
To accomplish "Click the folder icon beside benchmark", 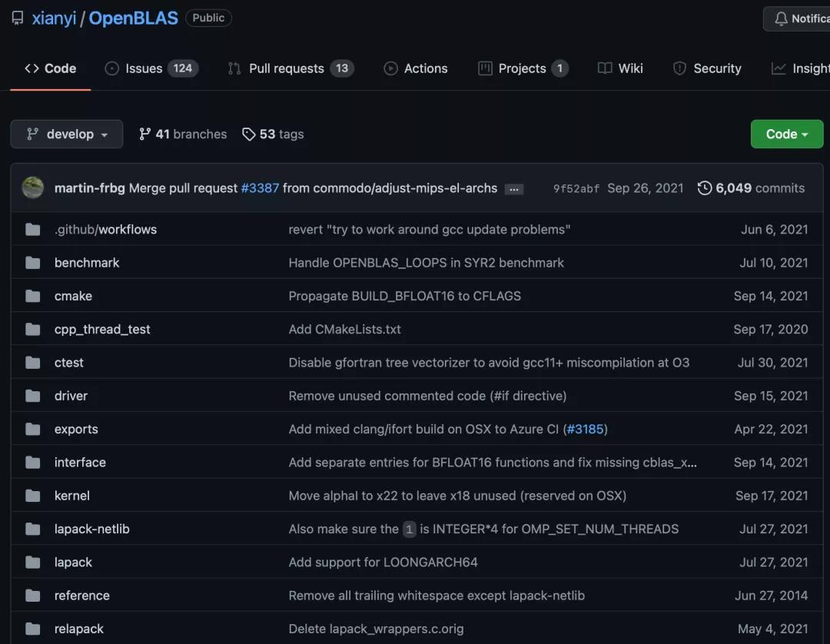I will [x=32, y=263].
